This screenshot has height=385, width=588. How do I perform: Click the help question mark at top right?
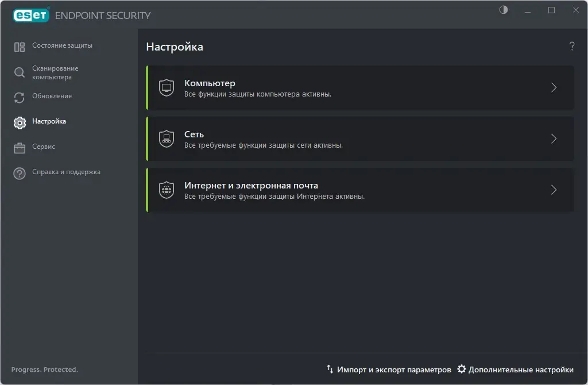coord(572,47)
